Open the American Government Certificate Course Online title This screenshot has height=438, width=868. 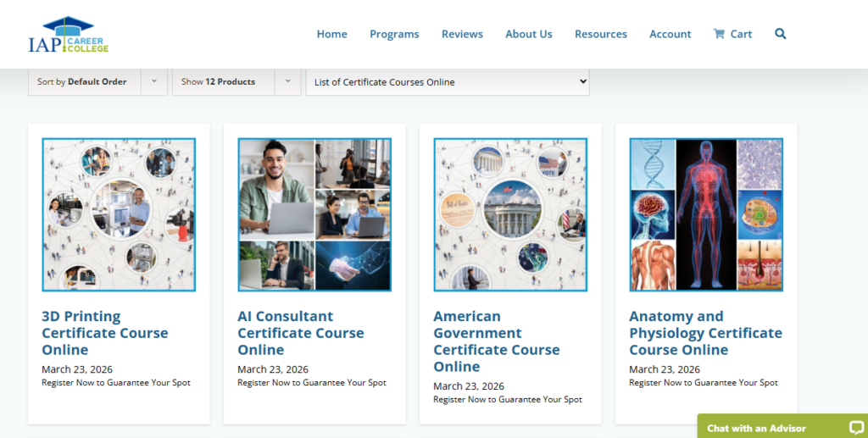(497, 341)
